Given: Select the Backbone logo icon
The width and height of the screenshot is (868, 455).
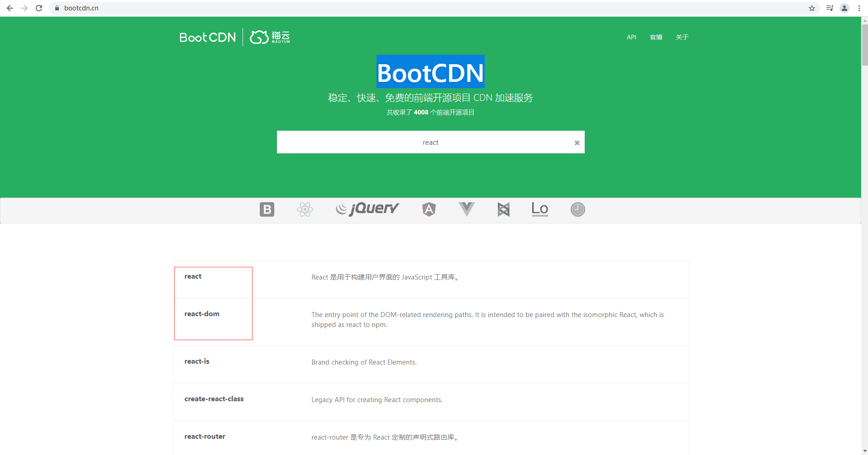Looking at the screenshot, I should 504,209.
